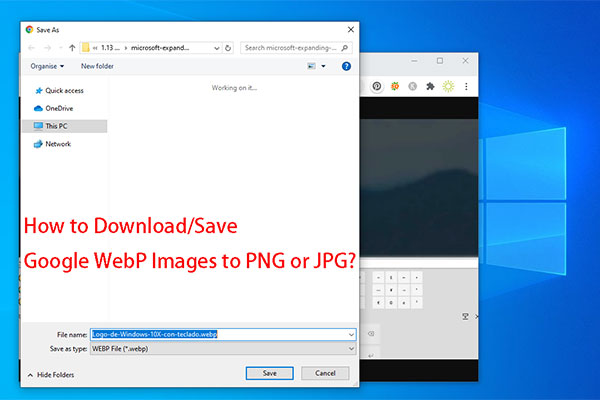The image size is (600, 400).
Task: Close the Chrome window
Action: 465,61
